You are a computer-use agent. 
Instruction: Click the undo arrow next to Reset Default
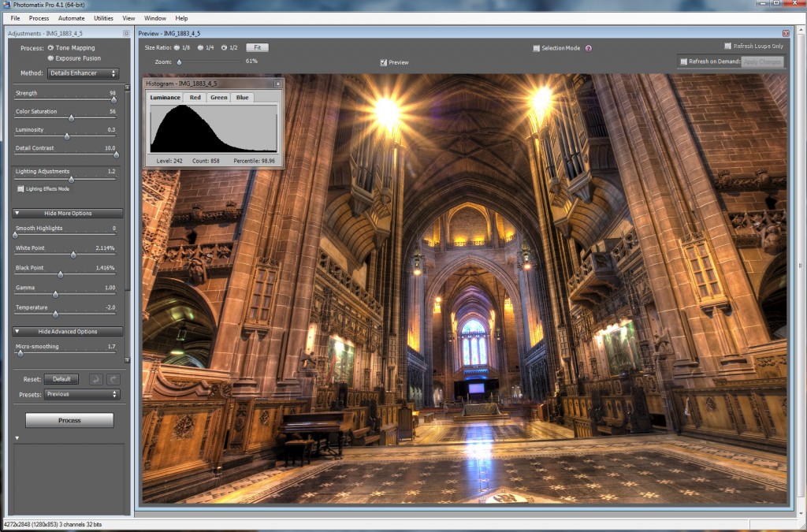pyautogui.click(x=95, y=379)
